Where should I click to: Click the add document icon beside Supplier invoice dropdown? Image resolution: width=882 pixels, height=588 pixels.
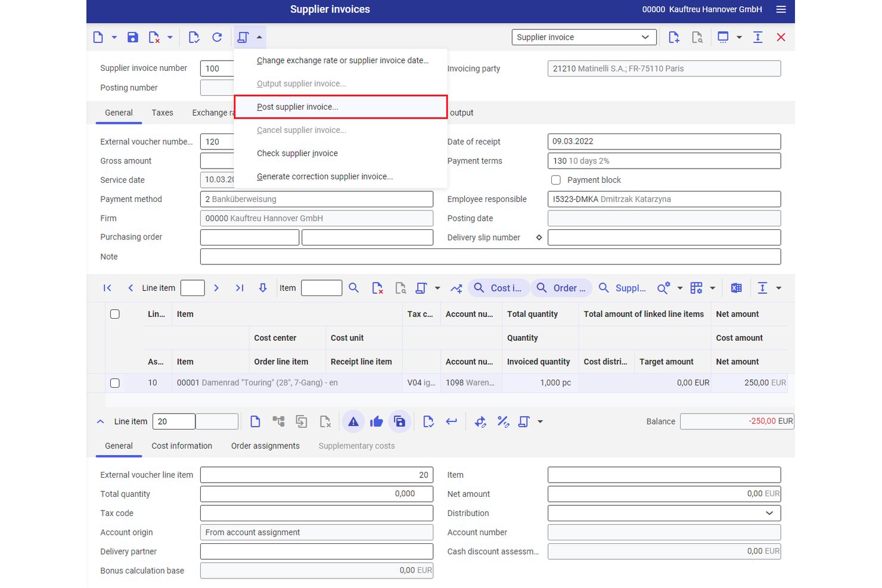[674, 38]
